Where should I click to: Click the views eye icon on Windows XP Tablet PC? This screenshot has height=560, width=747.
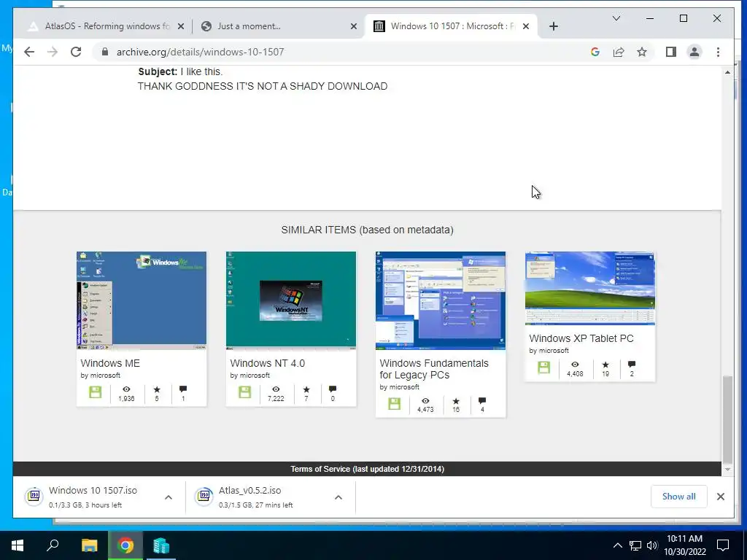coord(575,365)
